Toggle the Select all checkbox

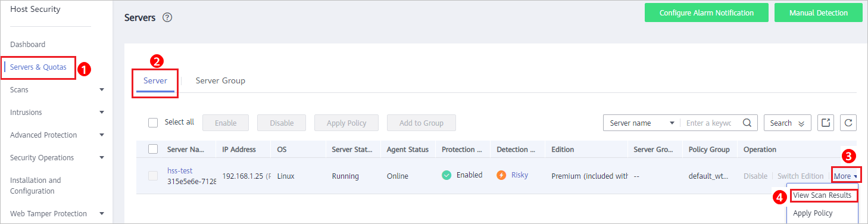[x=153, y=122]
